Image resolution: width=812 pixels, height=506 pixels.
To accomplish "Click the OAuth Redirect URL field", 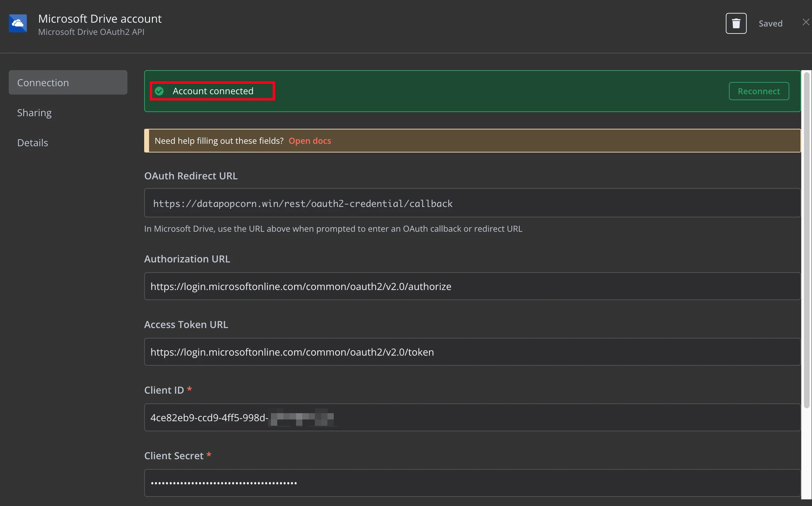I will click(x=472, y=203).
